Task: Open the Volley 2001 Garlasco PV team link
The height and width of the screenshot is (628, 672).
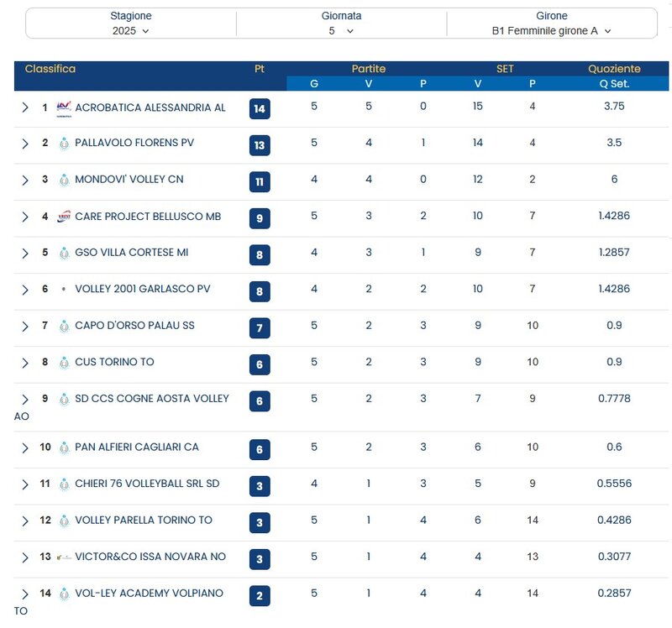Action: [142, 289]
